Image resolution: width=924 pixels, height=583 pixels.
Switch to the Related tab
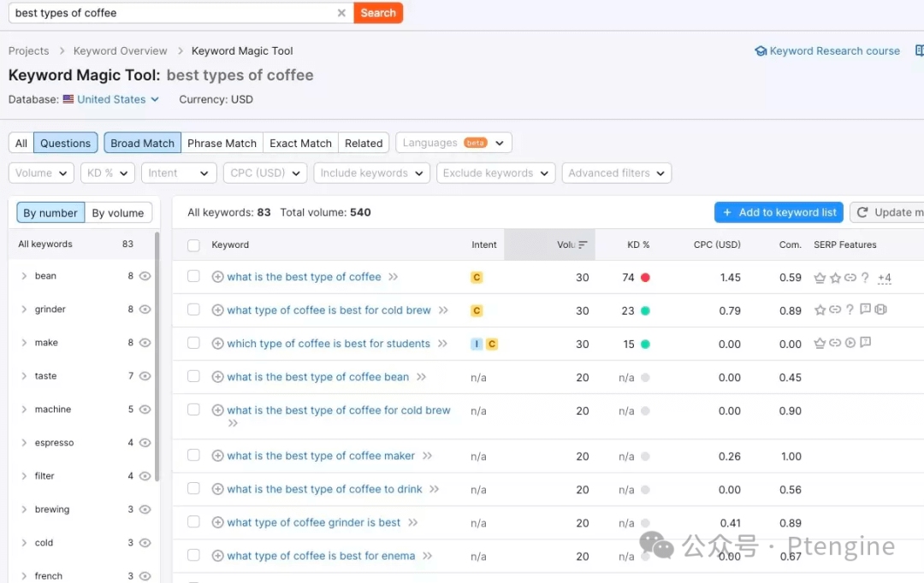coord(364,143)
